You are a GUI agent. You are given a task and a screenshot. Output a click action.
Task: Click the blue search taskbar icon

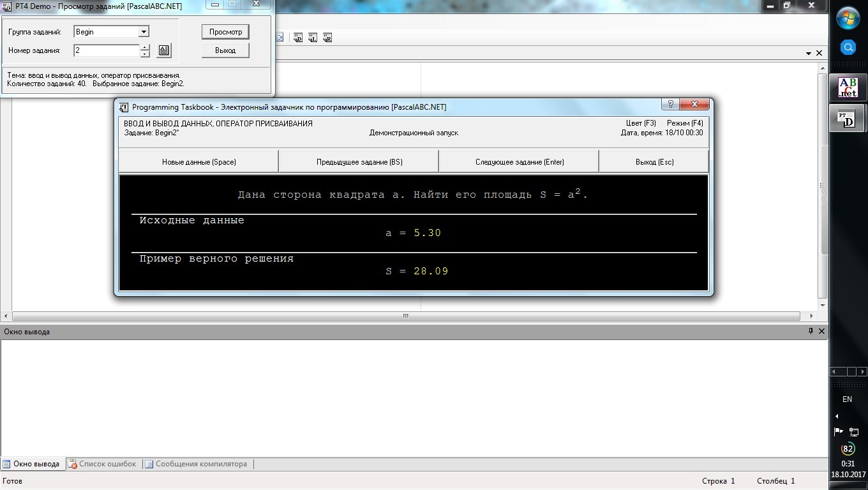pyautogui.click(x=848, y=48)
